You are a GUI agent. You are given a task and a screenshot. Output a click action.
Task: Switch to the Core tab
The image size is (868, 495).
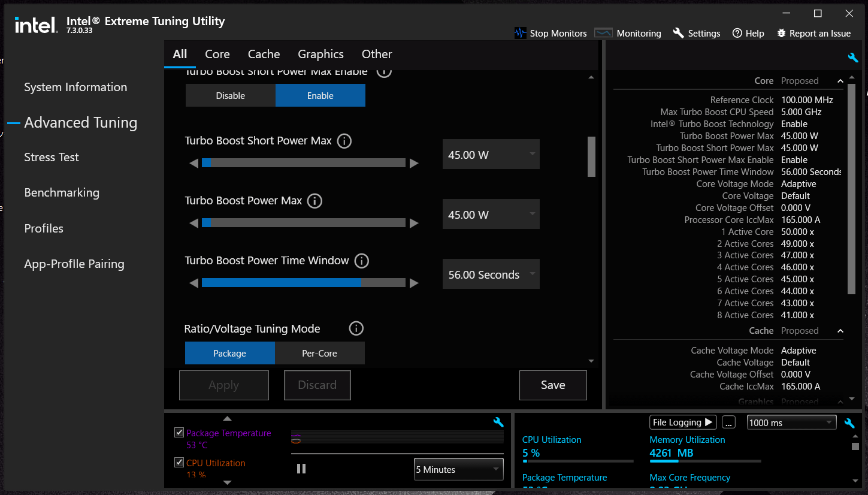[x=217, y=54]
